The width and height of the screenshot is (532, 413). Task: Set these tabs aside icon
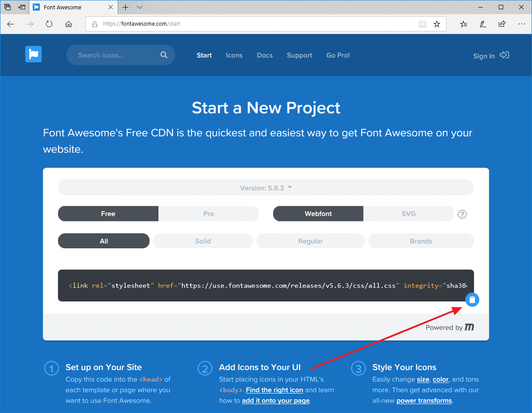click(22, 7)
